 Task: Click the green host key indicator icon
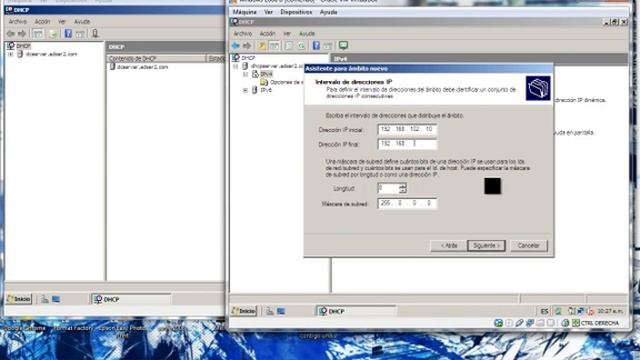pyautogui.click(x=576, y=323)
